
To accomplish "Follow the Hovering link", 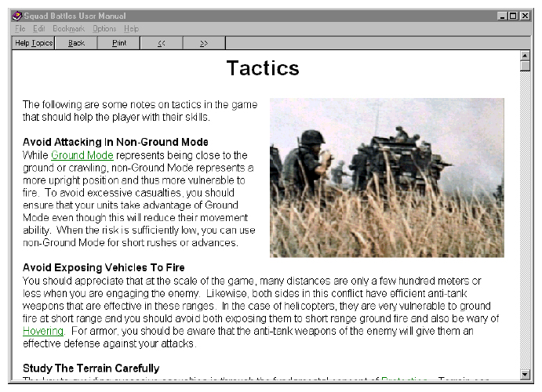I will 43,331.
